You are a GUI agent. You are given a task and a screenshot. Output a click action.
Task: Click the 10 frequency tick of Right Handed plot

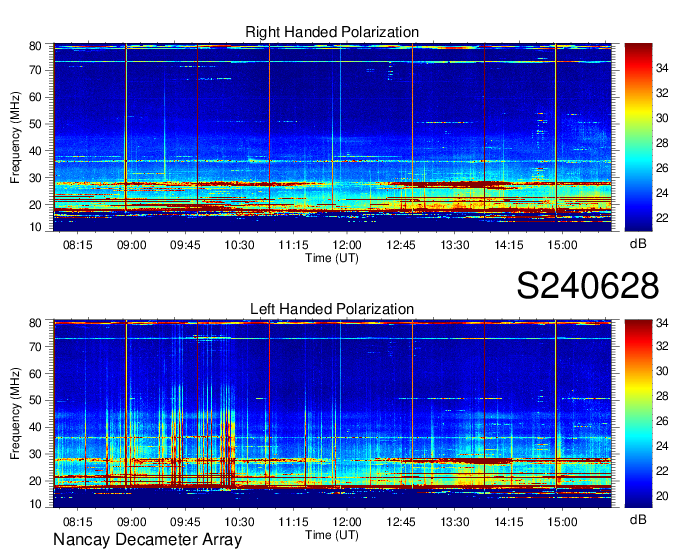click(35, 228)
